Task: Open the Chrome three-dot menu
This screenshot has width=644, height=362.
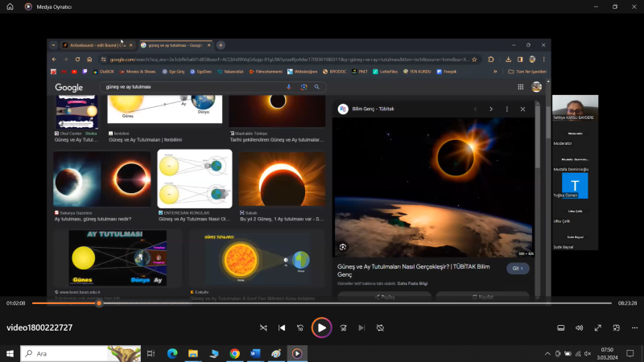Action: pos(544,60)
